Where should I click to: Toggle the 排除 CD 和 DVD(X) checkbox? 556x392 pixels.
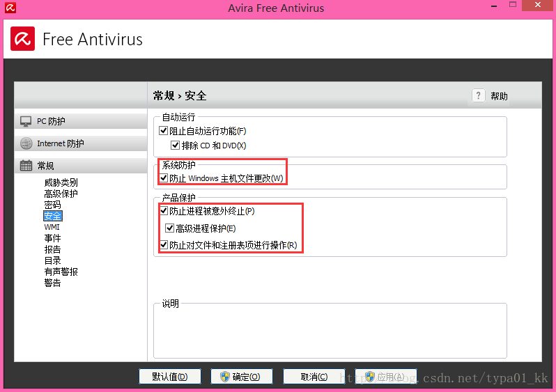175,146
